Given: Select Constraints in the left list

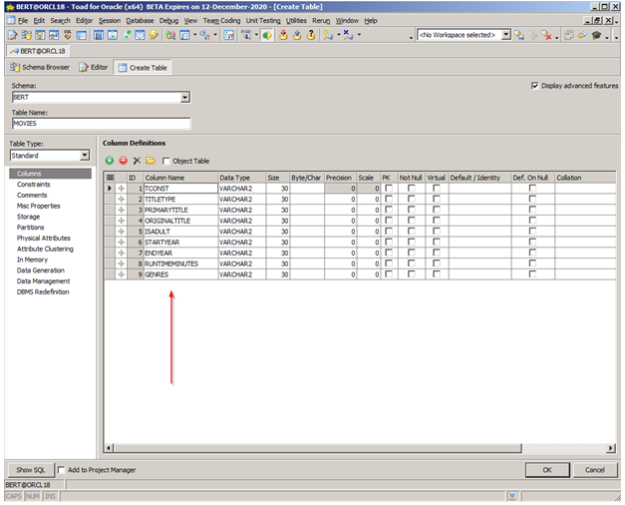Looking at the screenshot, I should coord(33,184).
